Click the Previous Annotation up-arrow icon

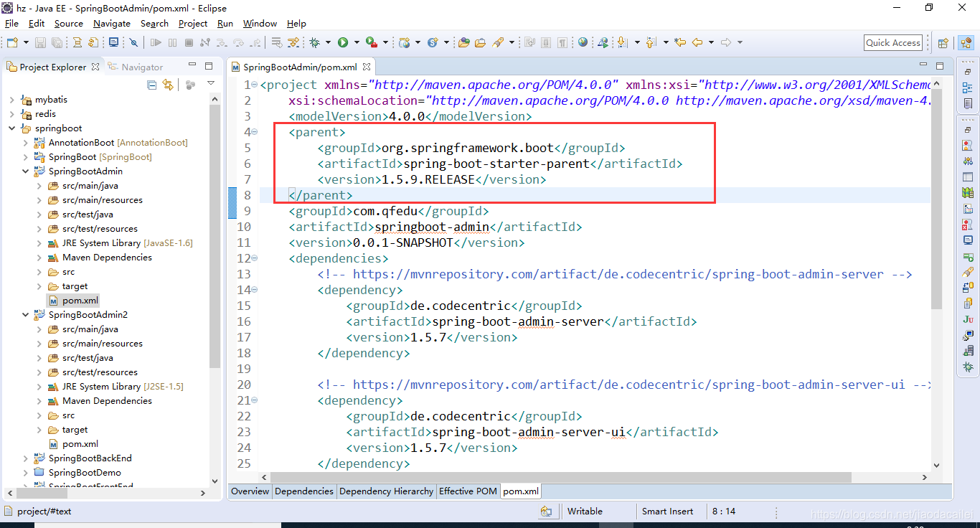651,42
